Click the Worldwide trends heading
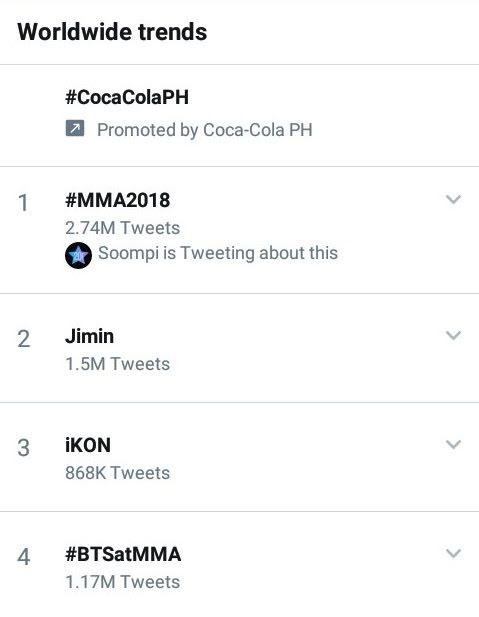 coord(112,31)
